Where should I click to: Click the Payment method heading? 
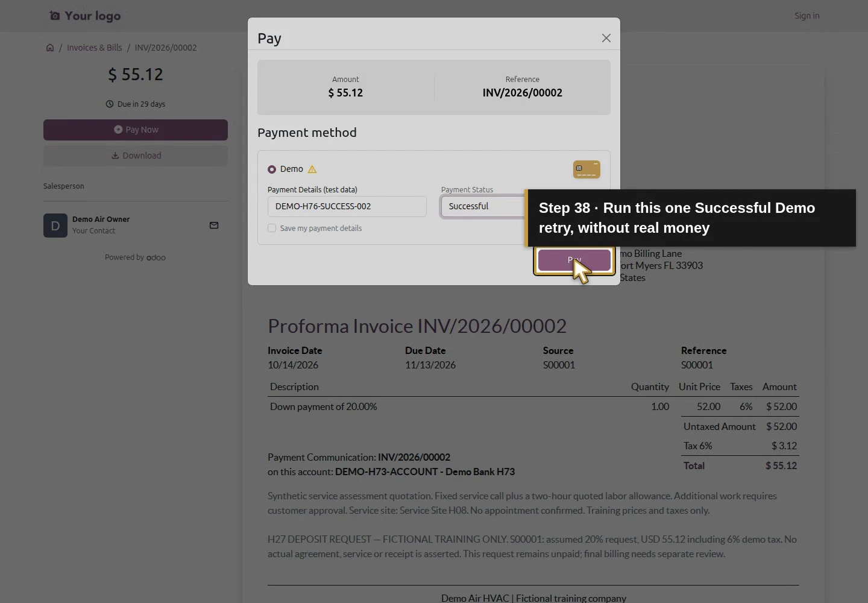[x=307, y=133]
